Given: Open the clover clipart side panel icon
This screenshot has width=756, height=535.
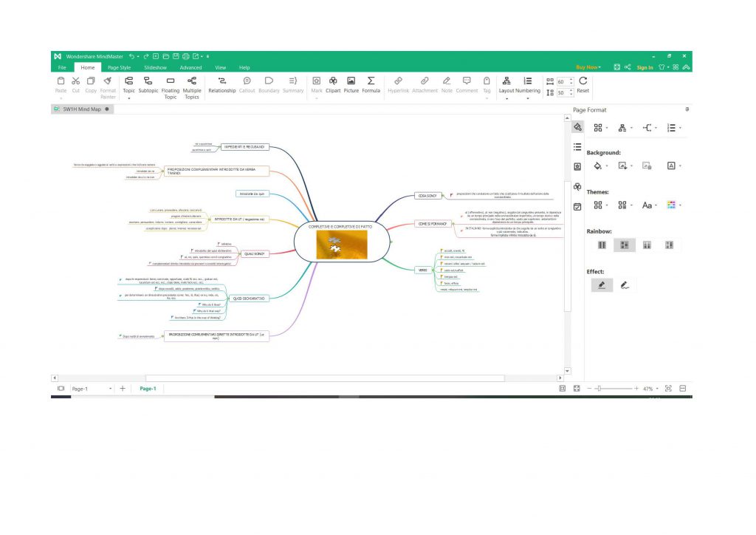Looking at the screenshot, I should (x=577, y=186).
